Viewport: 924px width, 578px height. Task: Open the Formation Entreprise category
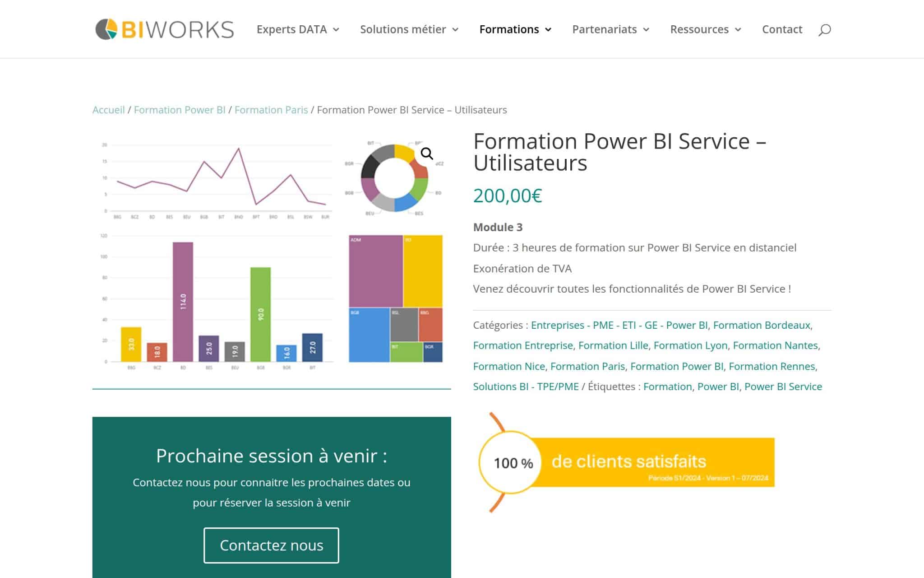point(523,345)
